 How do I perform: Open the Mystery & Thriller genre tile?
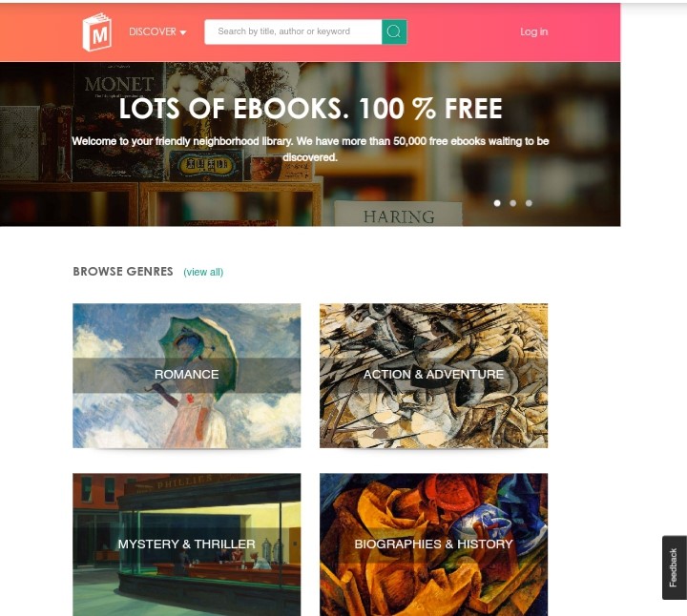coord(187,544)
